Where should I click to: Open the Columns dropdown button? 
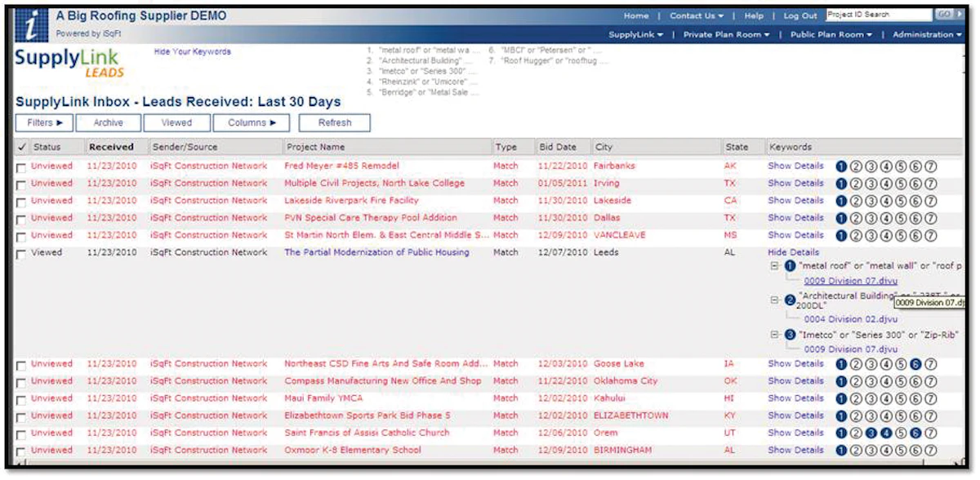252,122
